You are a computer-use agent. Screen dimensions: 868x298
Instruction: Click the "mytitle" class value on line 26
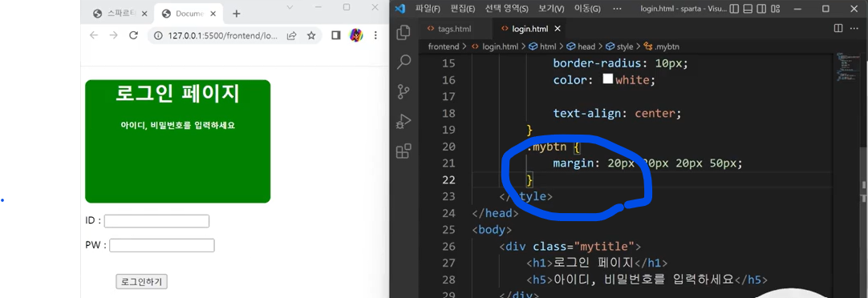tap(605, 246)
